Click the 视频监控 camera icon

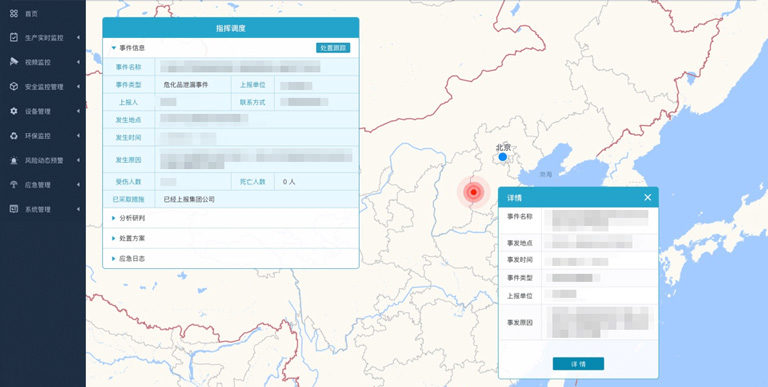coord(14,62)
